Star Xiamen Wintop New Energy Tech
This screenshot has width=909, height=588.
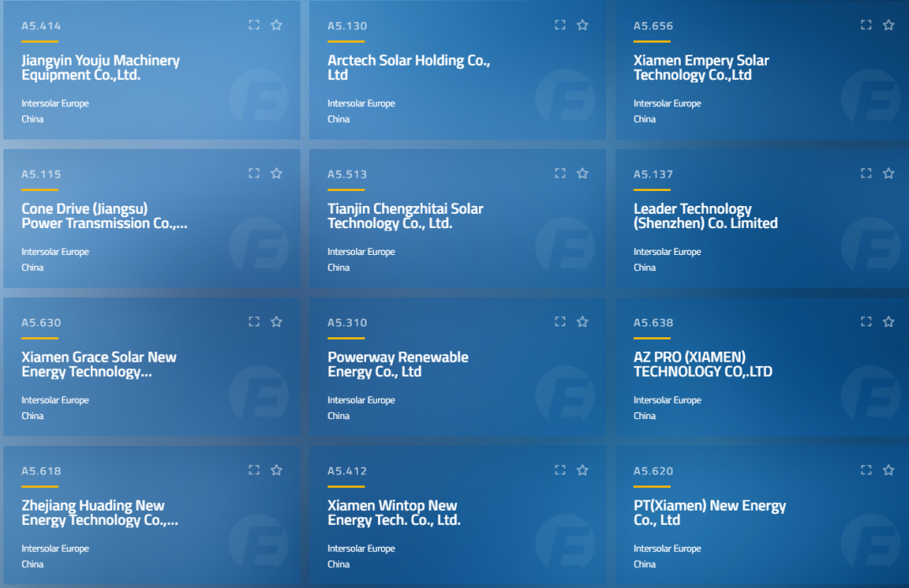pyautogui.click(x=582, y=470)
